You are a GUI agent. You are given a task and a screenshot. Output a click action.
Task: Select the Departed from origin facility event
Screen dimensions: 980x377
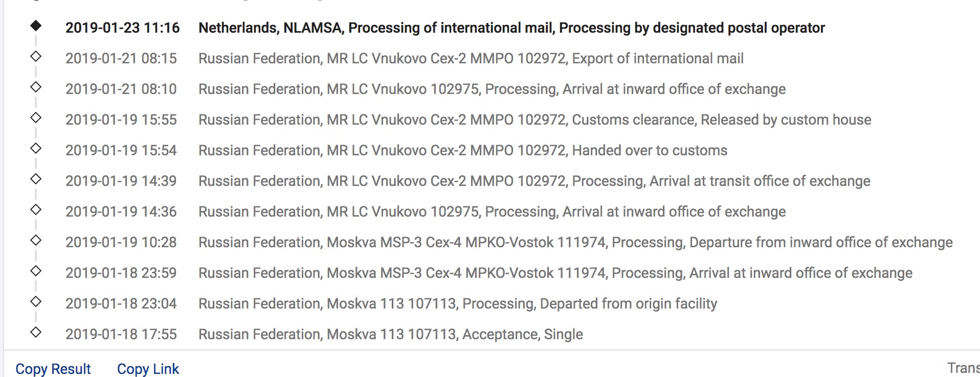point(458,303)
